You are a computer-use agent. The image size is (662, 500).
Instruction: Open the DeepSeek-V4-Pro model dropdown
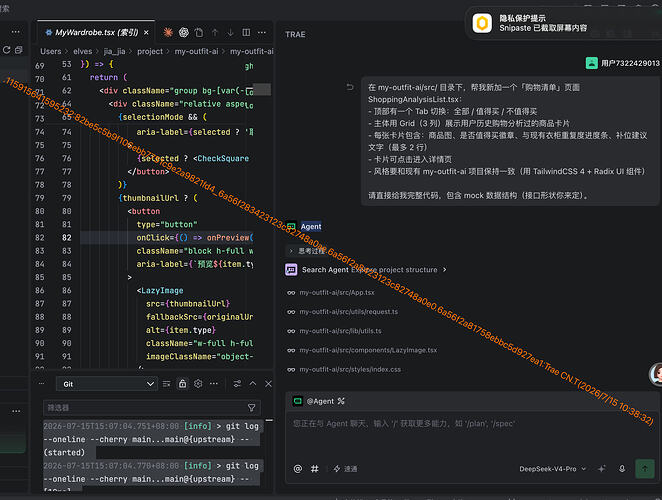(x=553, y=469)
